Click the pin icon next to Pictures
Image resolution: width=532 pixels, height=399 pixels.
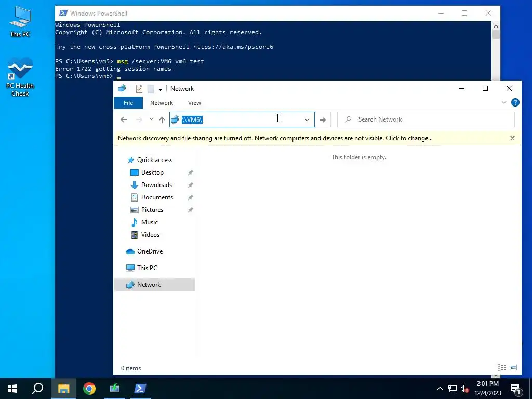(190, 210)
